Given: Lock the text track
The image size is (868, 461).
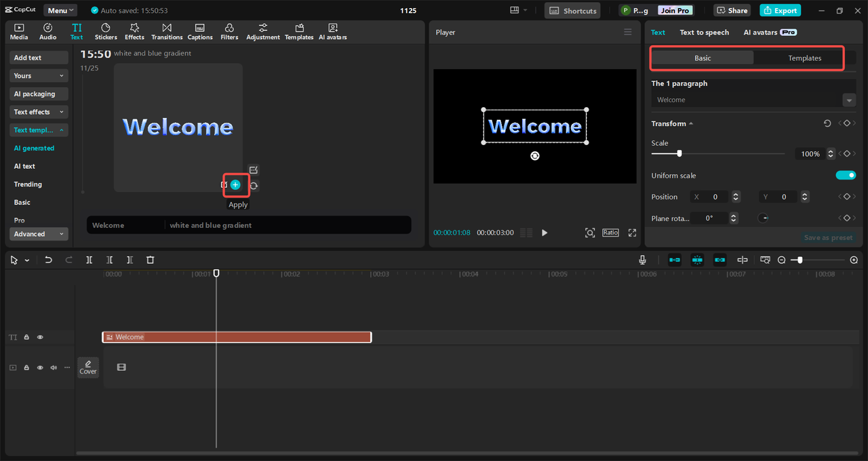Looking at the screenshot, I should point(26,337).
